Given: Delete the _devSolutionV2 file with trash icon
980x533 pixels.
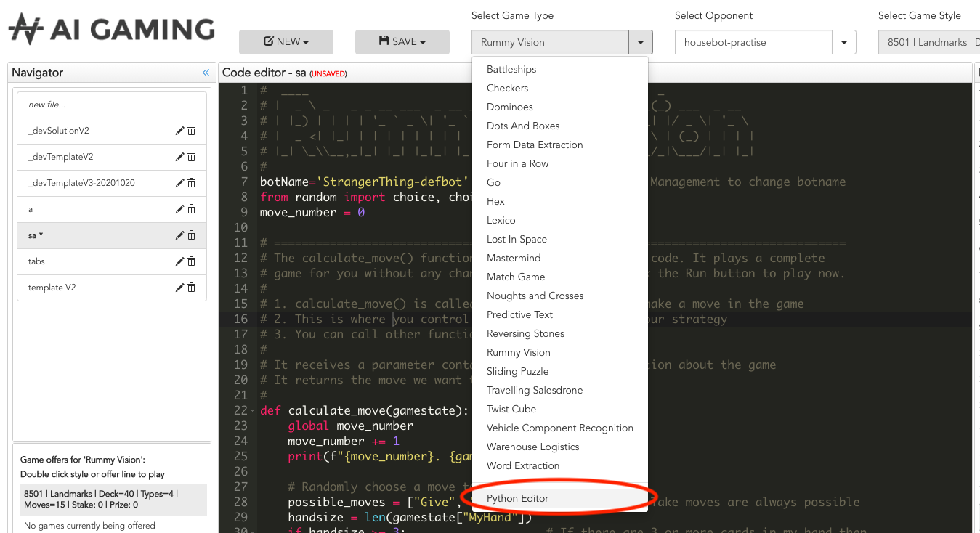Looking at the screenshot, I should tap(192, 131).
